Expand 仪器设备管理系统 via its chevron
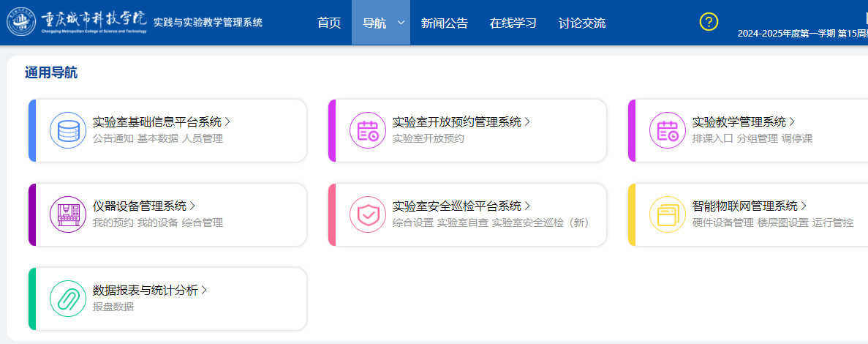868x344 pixels. (x=192, y=206)
